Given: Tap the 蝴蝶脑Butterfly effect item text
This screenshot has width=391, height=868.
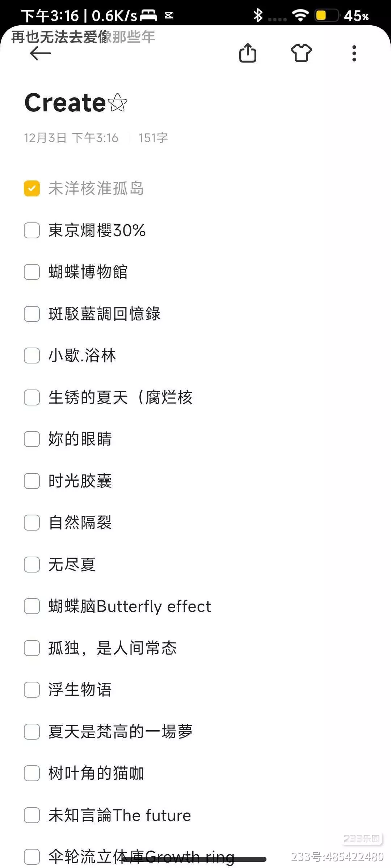Looking at the screenshot, I should [x=130, y=607].
